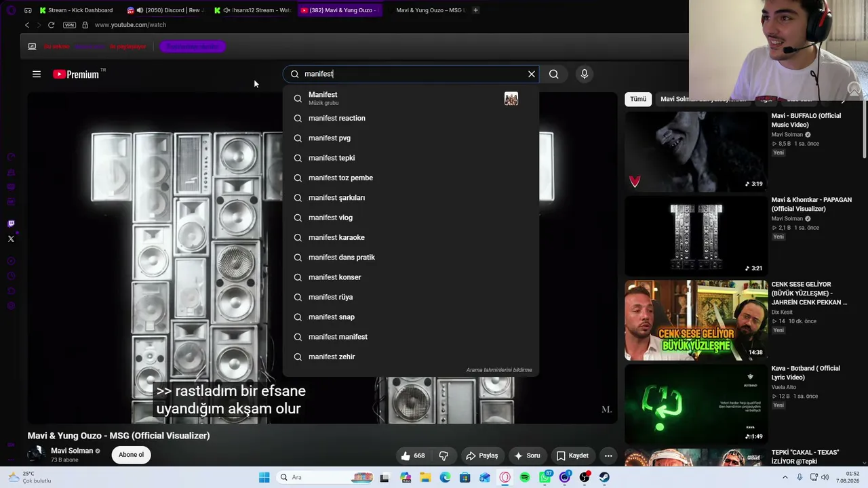868x488 pixels.
Task: Click 'Arama tahminlerini bildirme' link
Action: point(499,370)
